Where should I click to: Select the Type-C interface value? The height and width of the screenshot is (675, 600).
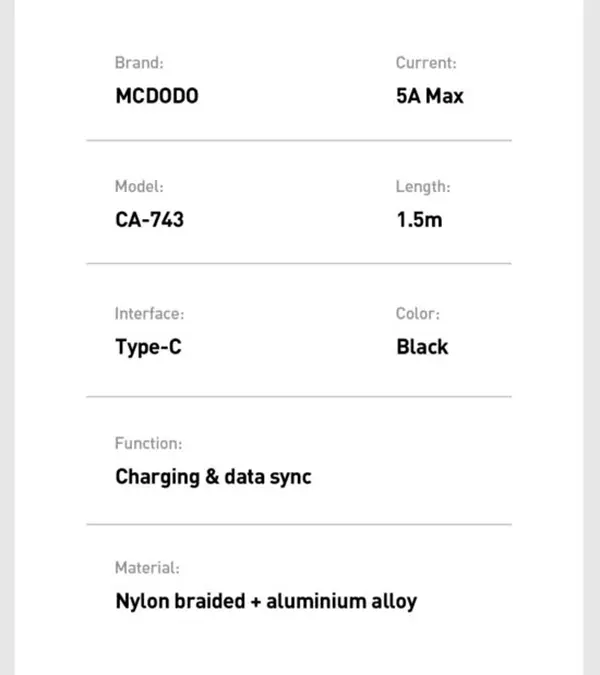pos(148,347)
